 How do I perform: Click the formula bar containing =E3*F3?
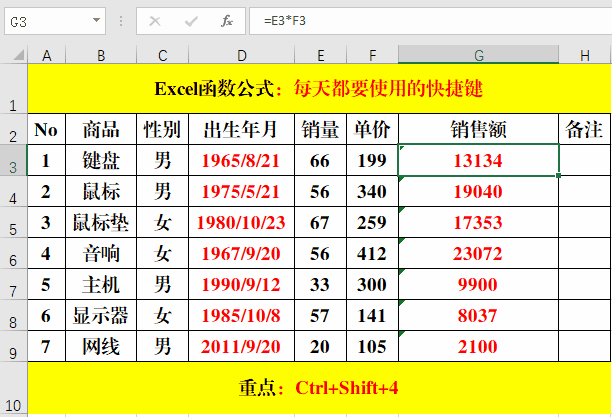(431, 21)
